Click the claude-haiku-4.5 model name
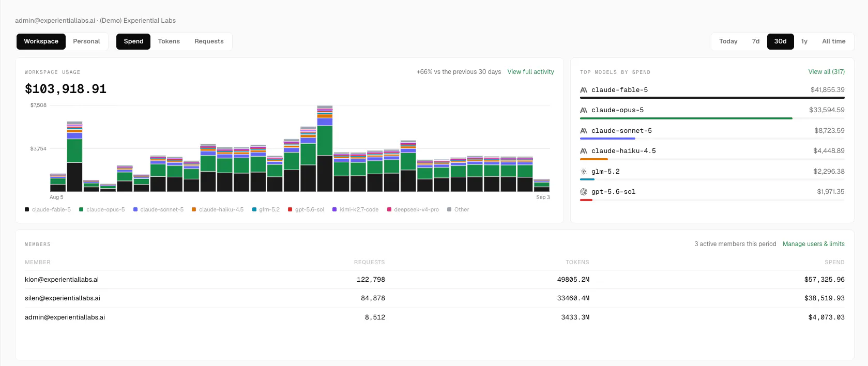 pos(623,151)
